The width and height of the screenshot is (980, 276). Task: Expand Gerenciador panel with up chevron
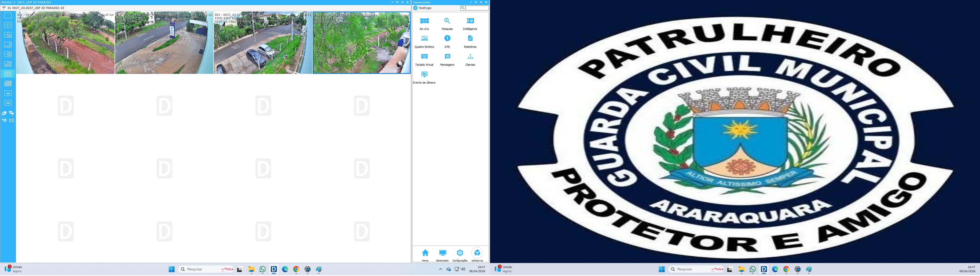pyautogui.click(x=481, y=2)
